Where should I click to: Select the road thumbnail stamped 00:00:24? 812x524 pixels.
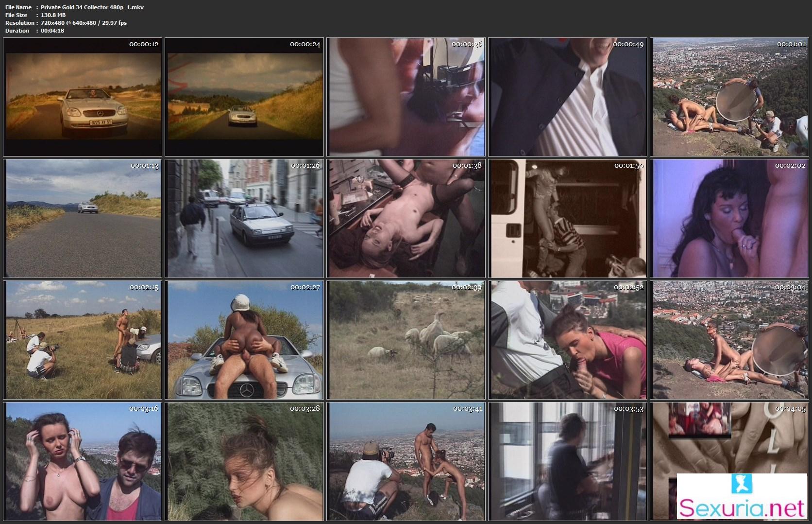[x=244, y=97]
